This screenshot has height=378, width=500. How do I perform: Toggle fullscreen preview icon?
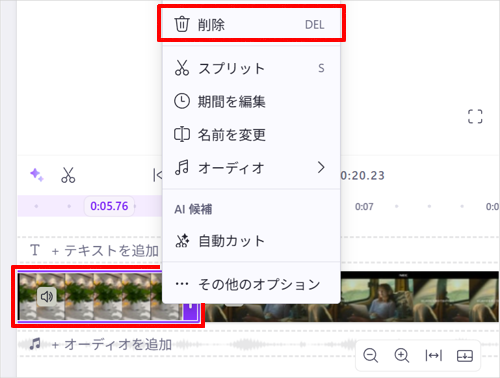475,117
